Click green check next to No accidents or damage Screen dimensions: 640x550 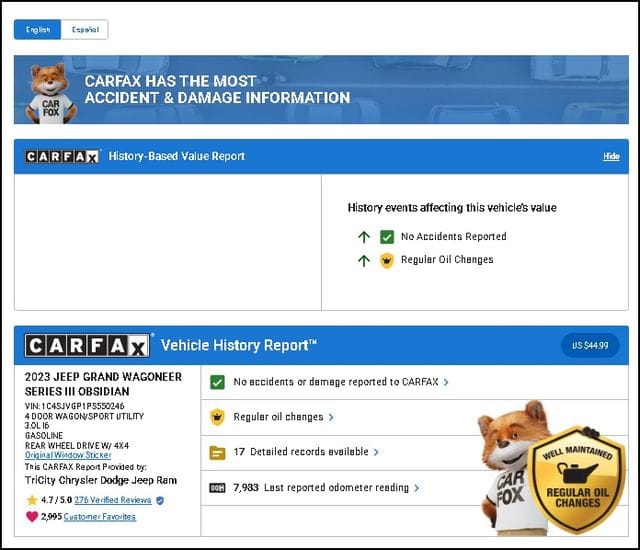217,382
